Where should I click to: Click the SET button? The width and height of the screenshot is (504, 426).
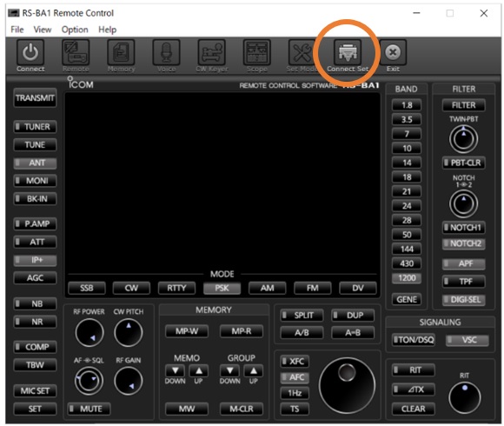[x=35, y=409]
